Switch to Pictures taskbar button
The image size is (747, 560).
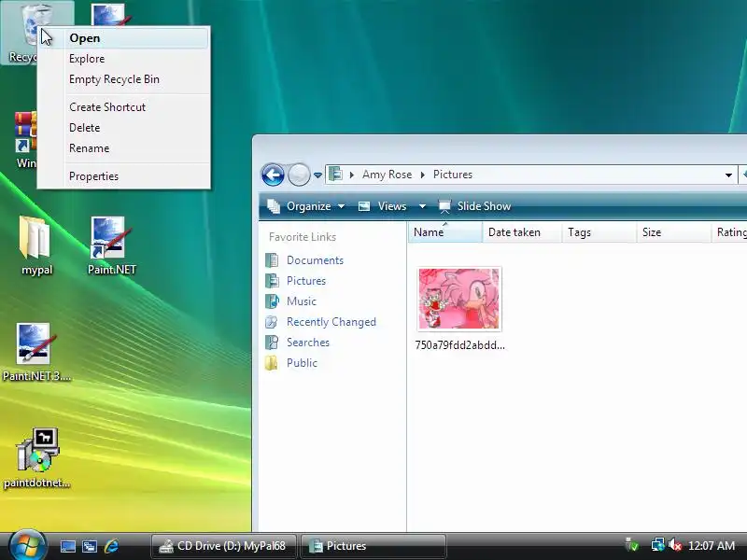373,546
